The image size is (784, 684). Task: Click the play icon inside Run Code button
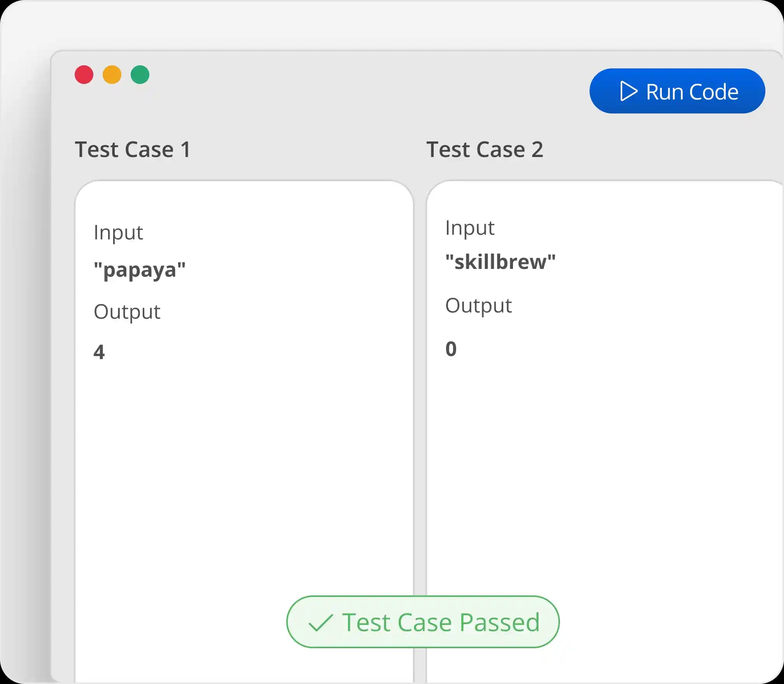(x=630, y=91)
